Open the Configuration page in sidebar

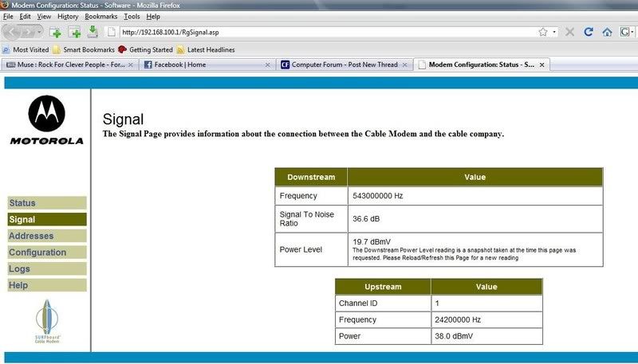(x=46, y=252)
